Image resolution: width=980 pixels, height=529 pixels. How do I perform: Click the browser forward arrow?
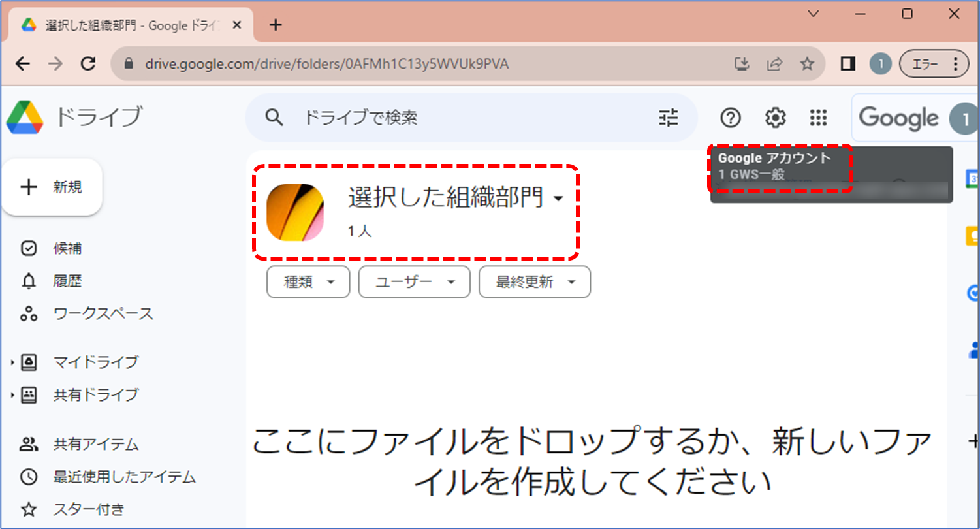tap(55, 63)
